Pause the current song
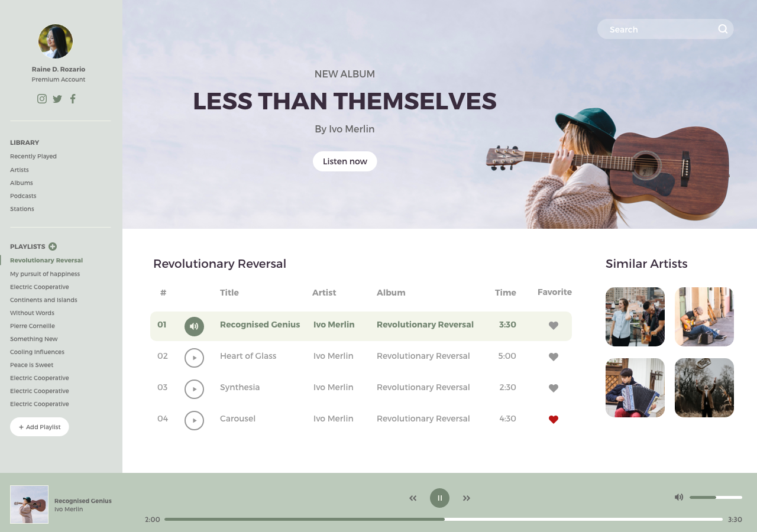Screen dimensions: 757x532 click(439, 498)
